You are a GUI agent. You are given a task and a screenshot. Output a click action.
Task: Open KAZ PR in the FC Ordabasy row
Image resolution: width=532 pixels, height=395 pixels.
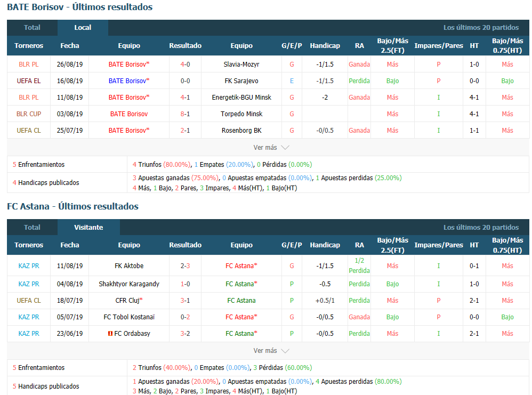[x=29, y=334]
